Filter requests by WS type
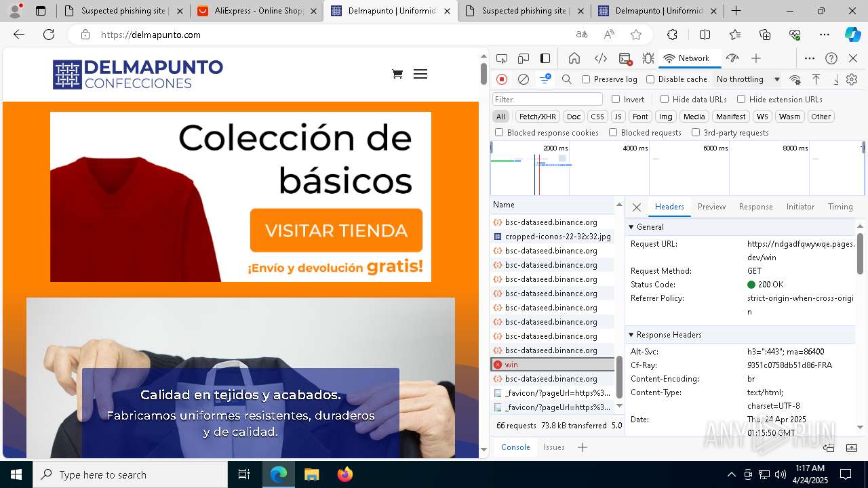 pyautogui.click(x=762, y=117)
